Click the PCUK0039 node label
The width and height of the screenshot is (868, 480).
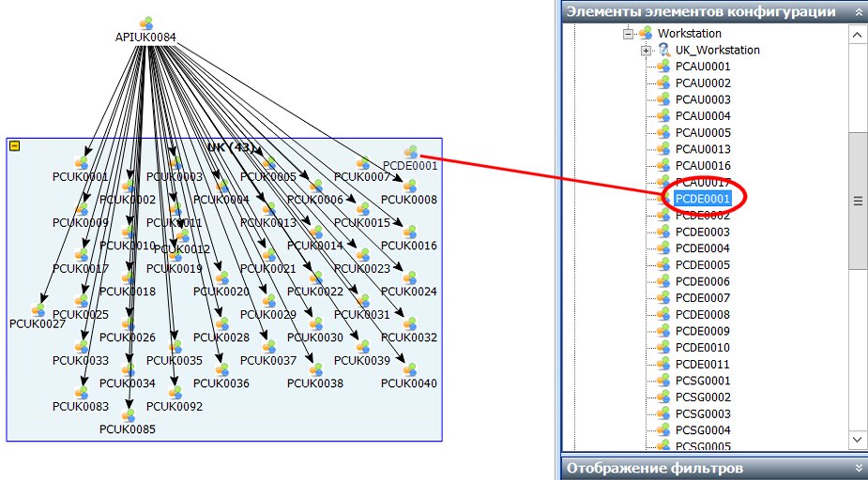tap(362, 361)
